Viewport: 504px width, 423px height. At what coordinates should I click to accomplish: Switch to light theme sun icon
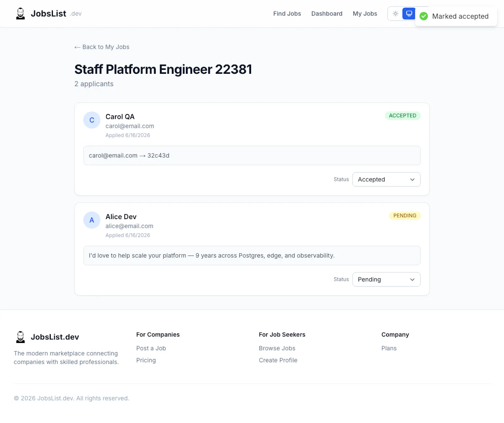[395, 14]
